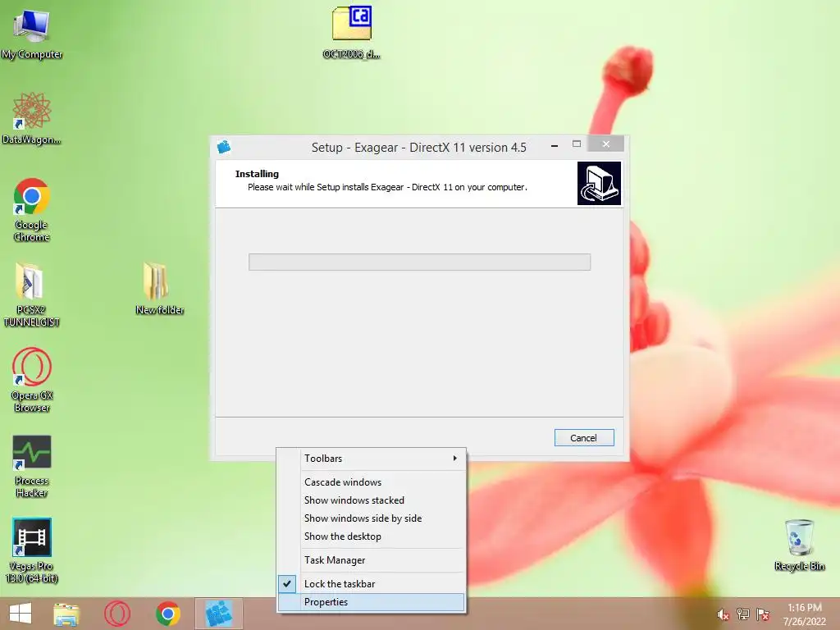Launch Chrome from the taskbar

tap(167, 614)
